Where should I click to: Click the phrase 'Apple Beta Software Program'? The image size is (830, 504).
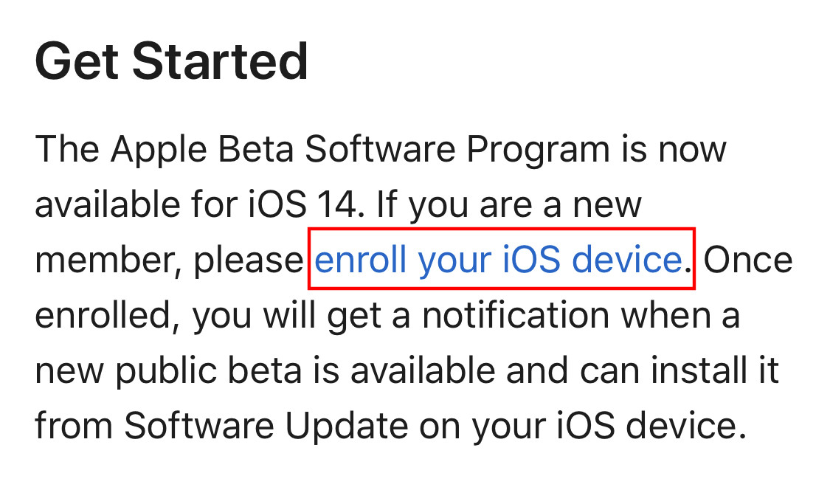(361, 149)
